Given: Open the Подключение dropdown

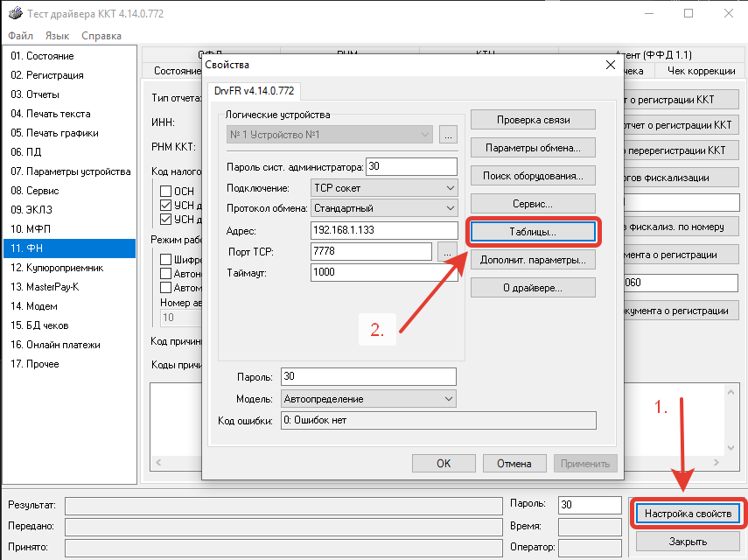Looking at the screenshot, I should [384, 188].
